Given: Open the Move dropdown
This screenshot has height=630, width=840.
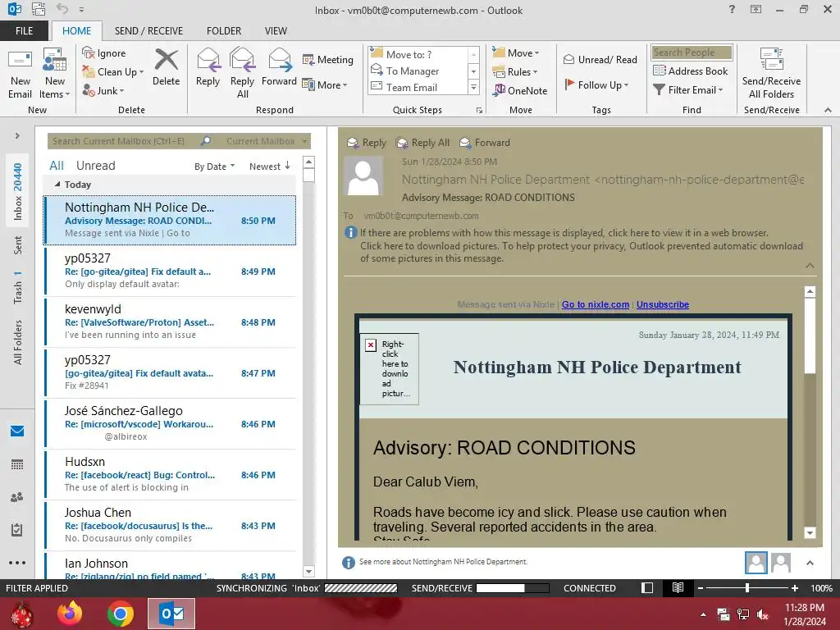Looking at the screenshot, I should pos(516,52).
